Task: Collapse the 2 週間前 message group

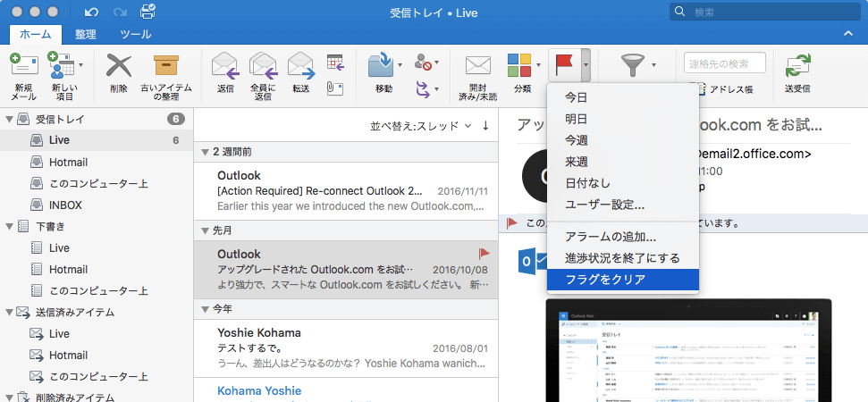Action: click(x=206, y=152)
